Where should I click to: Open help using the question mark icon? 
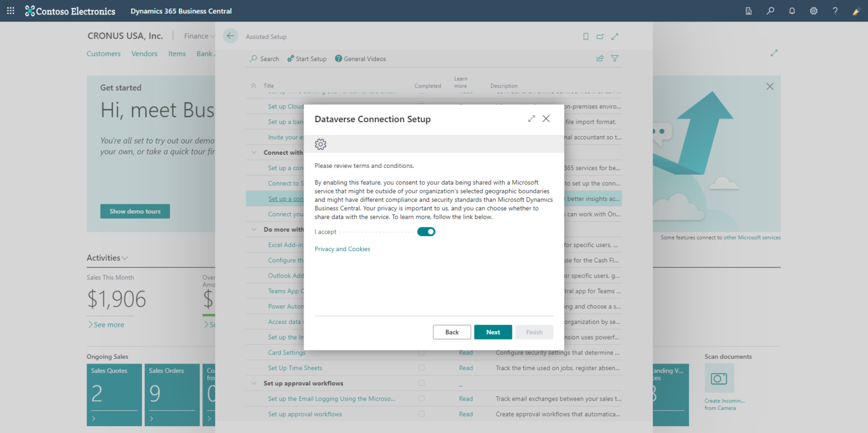835,11
